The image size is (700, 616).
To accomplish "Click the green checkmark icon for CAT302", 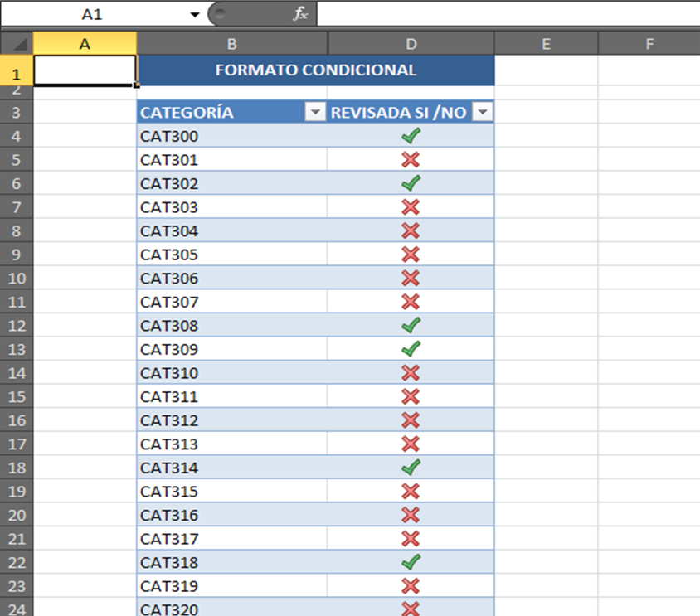I will 411,183.
